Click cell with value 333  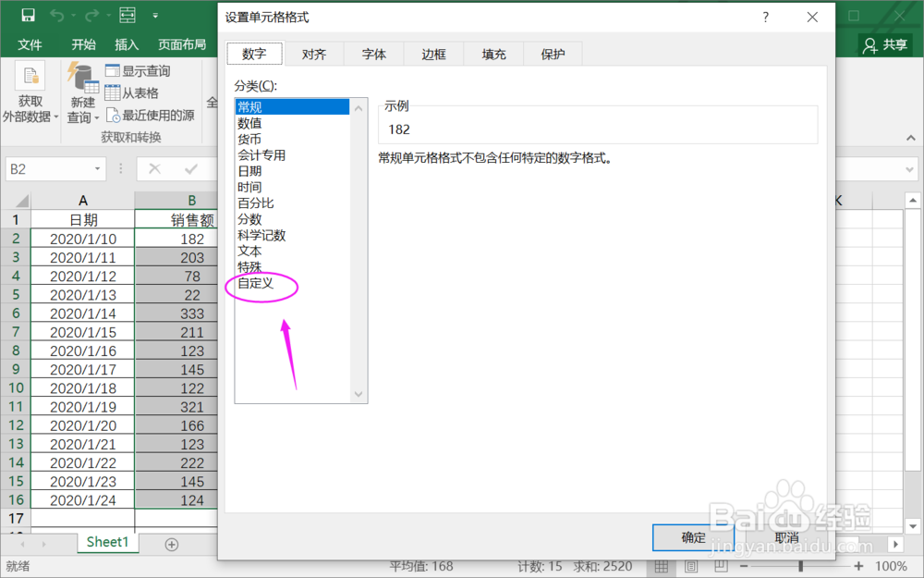click(176, 314)
